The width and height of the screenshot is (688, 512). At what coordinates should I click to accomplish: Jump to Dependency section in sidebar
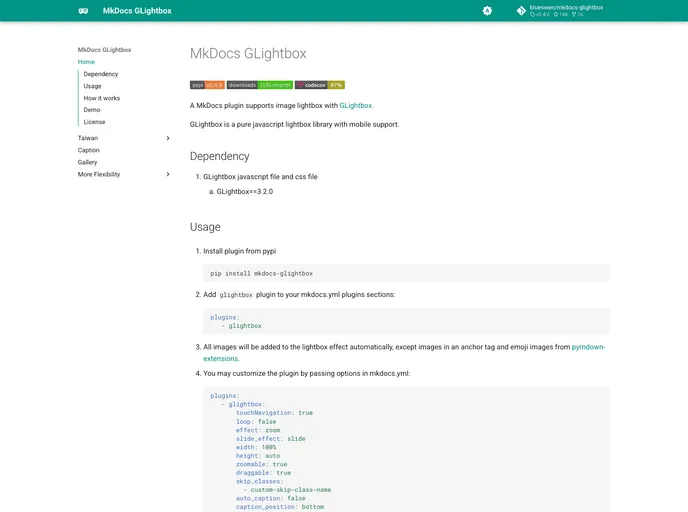[x=101, y=74]
